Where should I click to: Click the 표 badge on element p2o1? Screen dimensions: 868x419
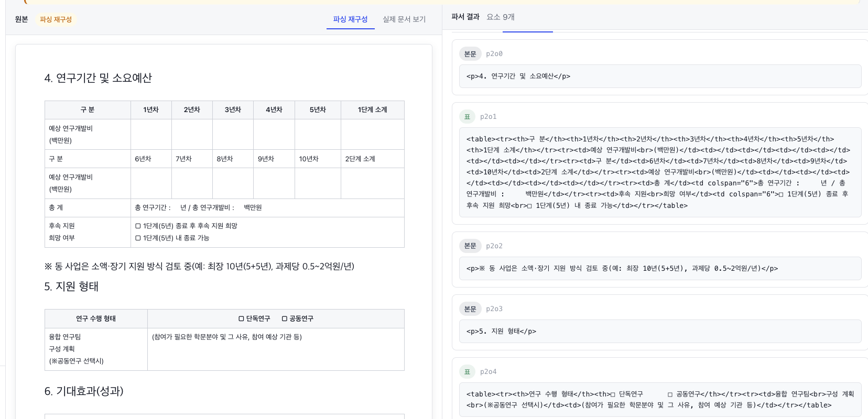(x=467, y=117)
